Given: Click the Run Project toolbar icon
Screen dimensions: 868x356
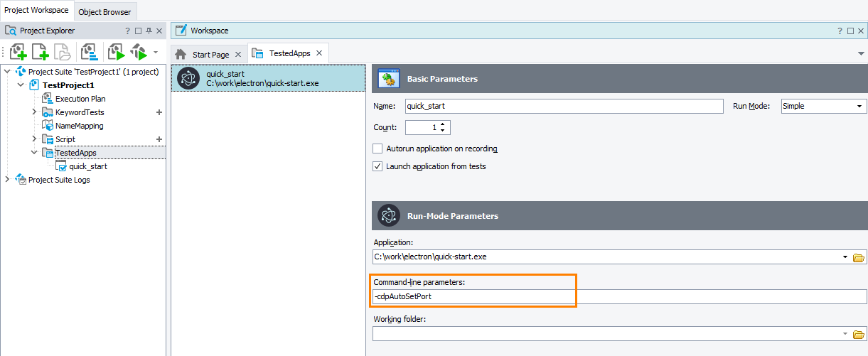Looking at the screenshot, I should pyautogui.click(x=116, y=52).
